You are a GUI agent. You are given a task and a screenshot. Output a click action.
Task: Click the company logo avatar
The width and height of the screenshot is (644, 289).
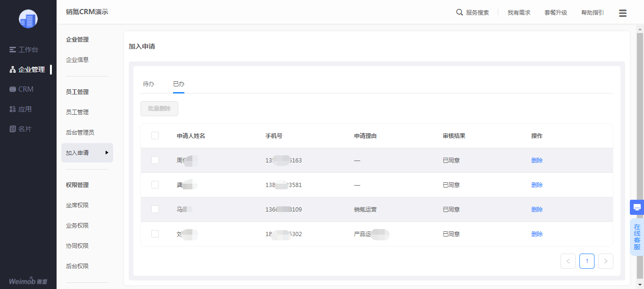point(28,19)
